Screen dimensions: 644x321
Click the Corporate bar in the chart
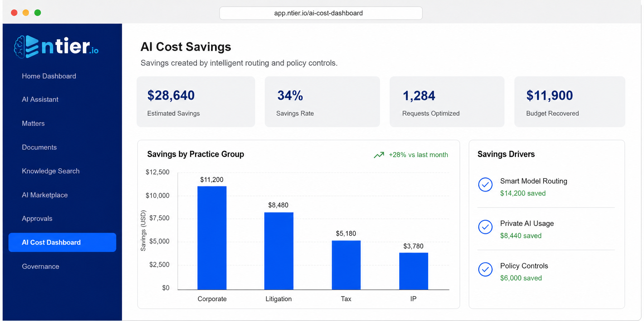(212, 238)
